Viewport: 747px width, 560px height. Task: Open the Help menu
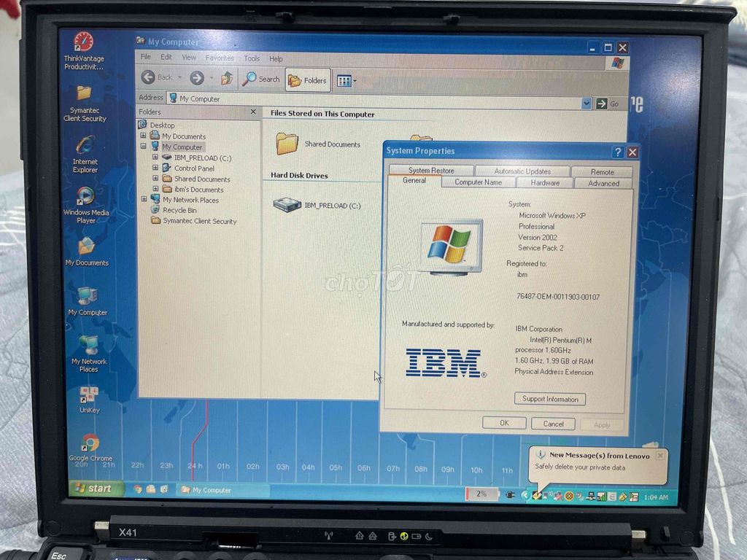(x=276, y=59)
